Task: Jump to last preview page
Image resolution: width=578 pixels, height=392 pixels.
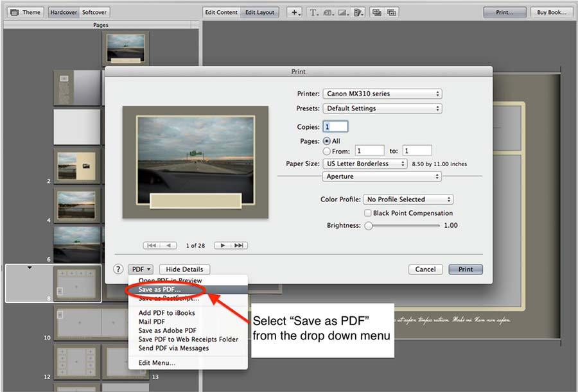Action: [x=239, y=245]
